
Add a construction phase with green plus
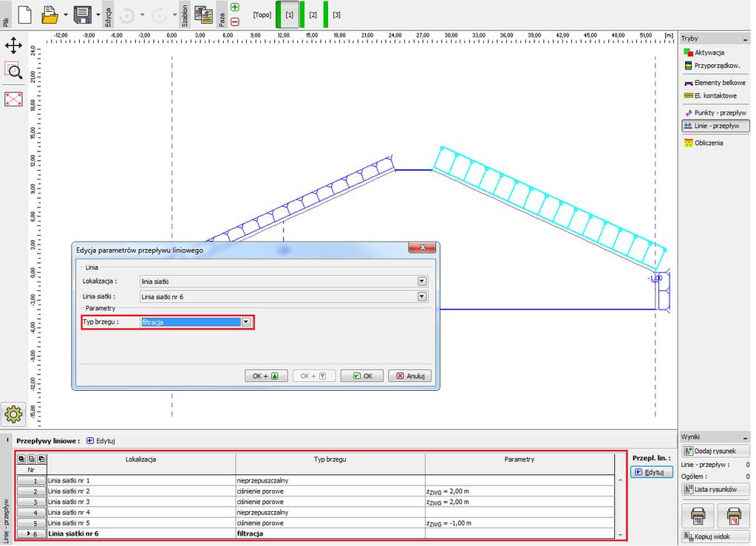235,7
